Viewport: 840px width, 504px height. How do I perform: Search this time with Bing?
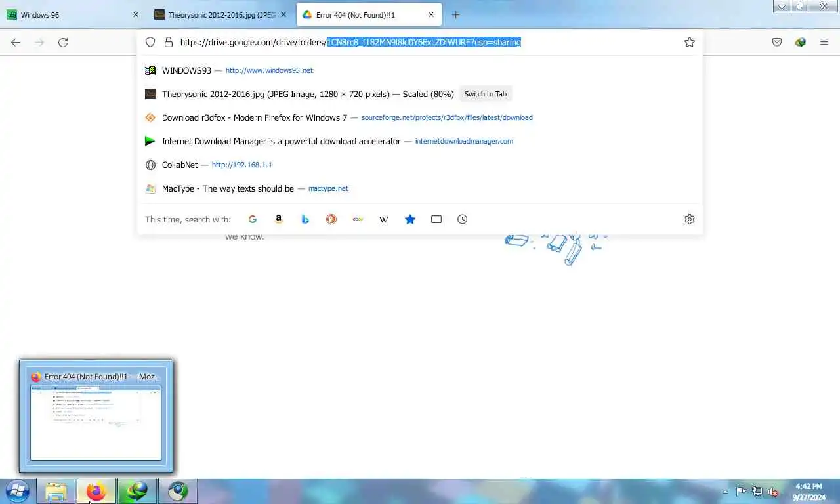(x=305, y=219)
